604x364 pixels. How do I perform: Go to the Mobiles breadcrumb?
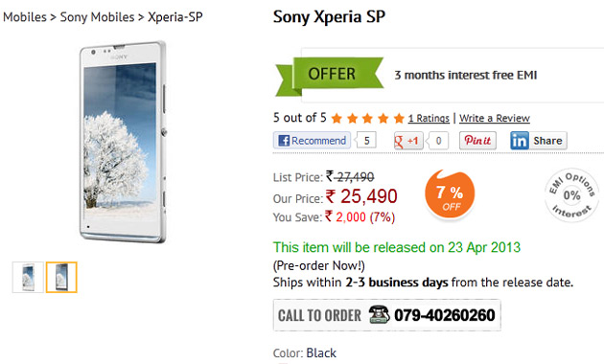[x=25, y=17]
